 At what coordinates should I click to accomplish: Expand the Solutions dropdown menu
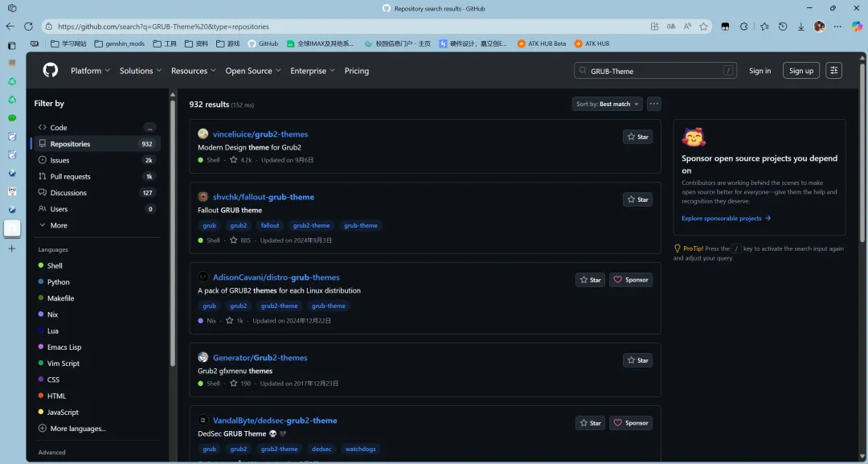[x=141, y=70]
